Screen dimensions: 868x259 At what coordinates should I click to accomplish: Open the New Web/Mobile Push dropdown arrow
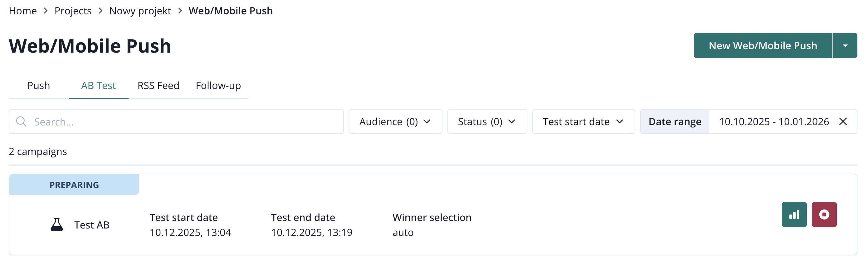point(845,45)
